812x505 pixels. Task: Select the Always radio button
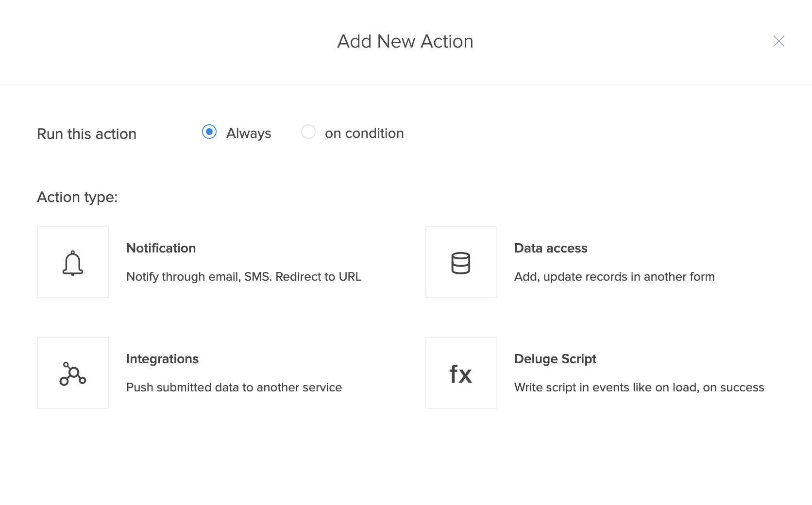[x=209, y=132]
